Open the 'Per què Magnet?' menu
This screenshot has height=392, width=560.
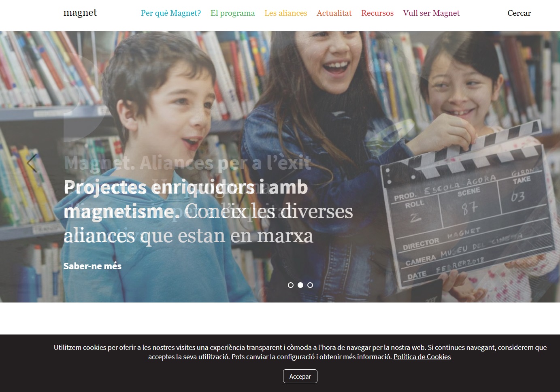pyautogui.click(x=170, y=13)
